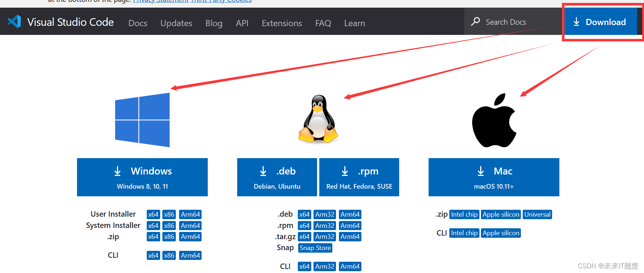Screen dimensions: 644x273
Task: Select Arm64 for Windows .zip
Action: [x=190, y=237]
